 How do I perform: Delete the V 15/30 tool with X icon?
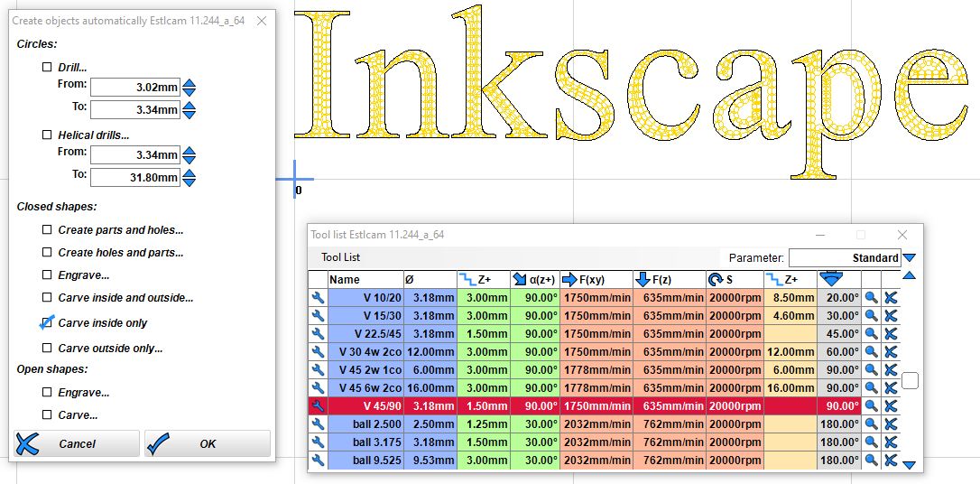(x=891, y=316)
